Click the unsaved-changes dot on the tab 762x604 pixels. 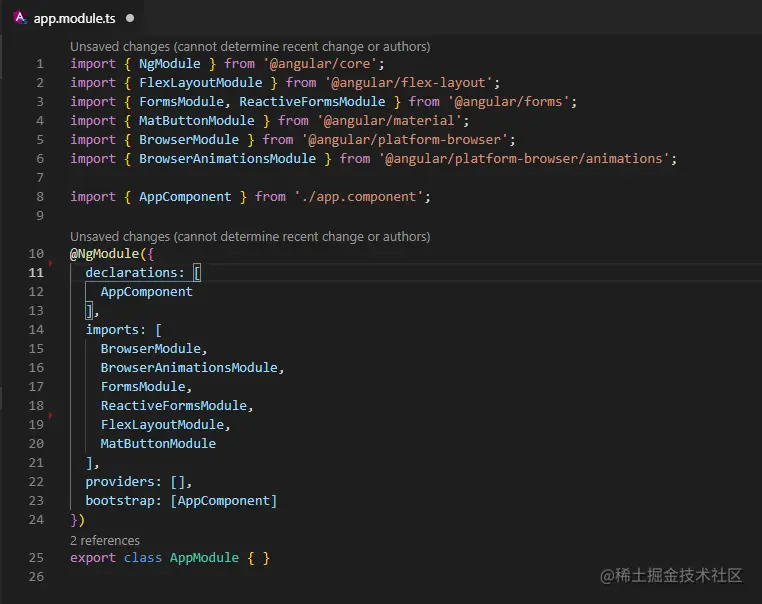coord(130,18)
